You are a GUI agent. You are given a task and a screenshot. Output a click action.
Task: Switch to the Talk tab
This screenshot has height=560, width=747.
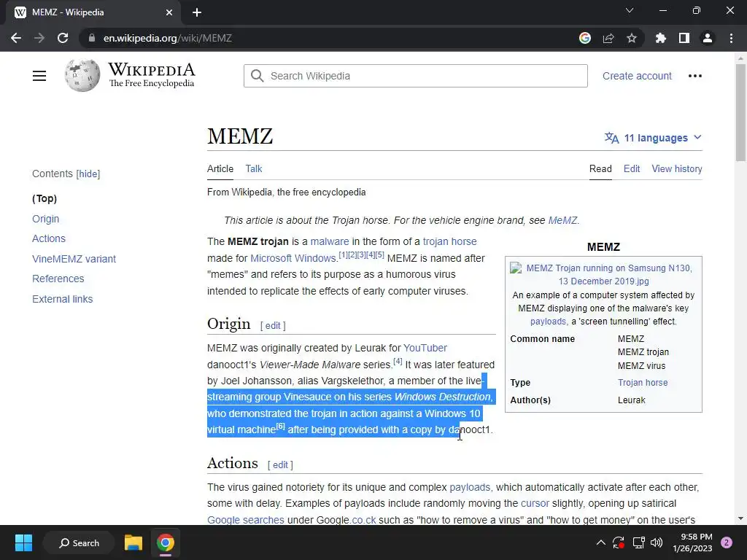pos(253,168)
